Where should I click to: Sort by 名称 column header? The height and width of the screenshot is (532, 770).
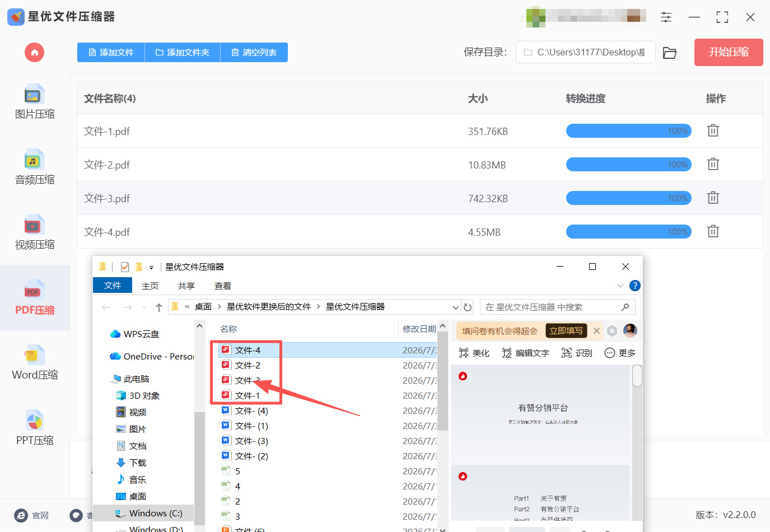click(x=228, y=329)
